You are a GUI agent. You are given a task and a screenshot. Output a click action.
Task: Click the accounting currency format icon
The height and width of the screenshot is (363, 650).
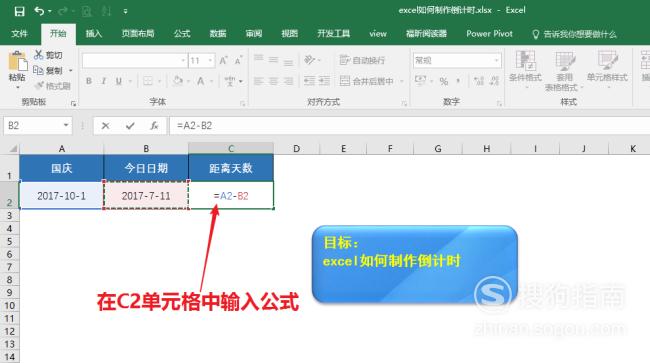pyautogui.click(x=420, y=80)
